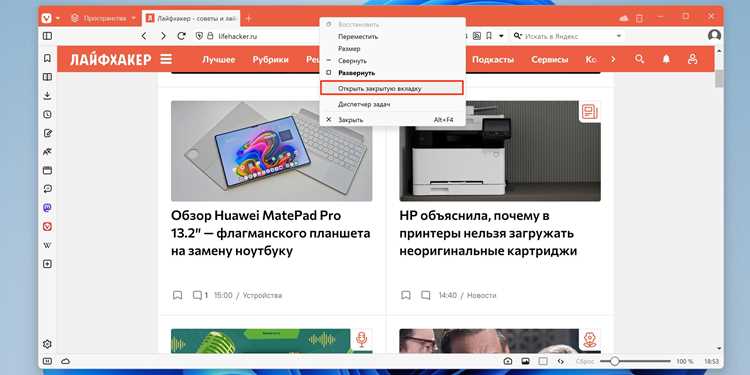Image resolution: width=750 pixels, height=375 pixels.
Task: Open sync status cloud in status bar
Action: tap(65, 361)
